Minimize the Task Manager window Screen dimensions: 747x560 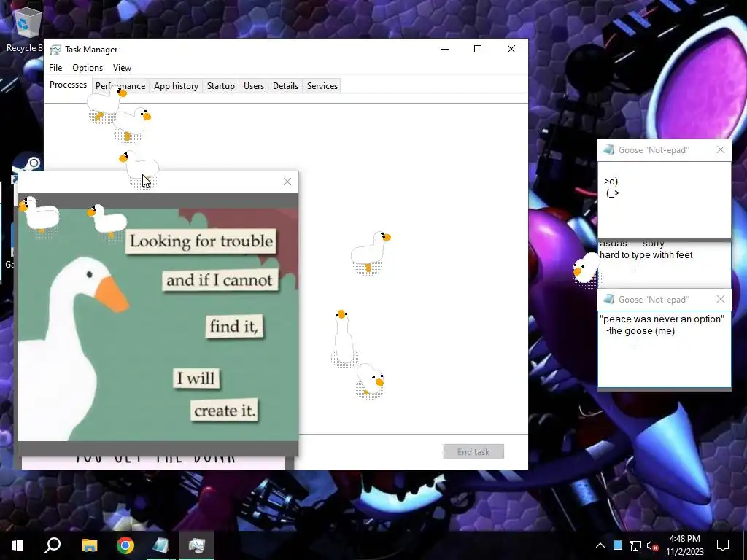445,49
